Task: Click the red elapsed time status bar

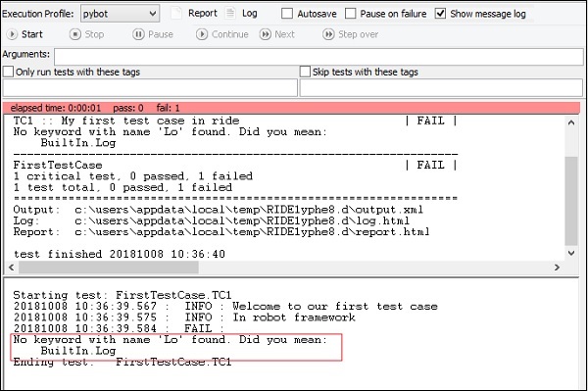Action: tap(291, 108)
